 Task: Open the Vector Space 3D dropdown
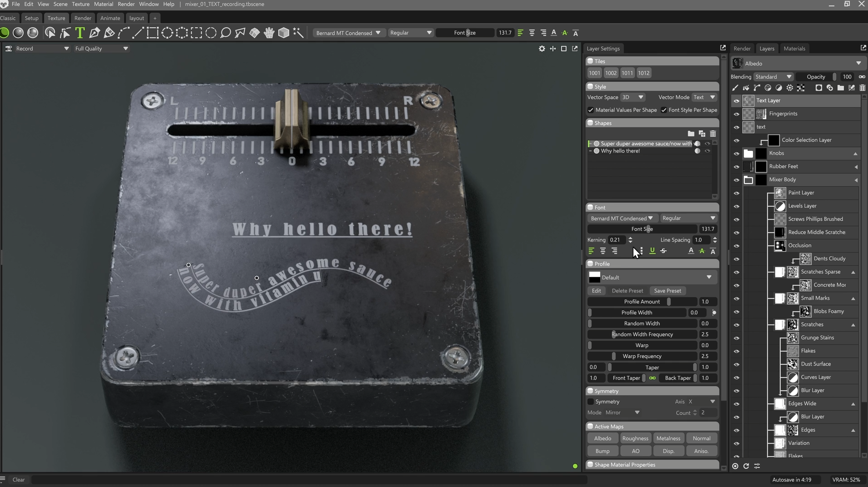(x=633, y=97)
